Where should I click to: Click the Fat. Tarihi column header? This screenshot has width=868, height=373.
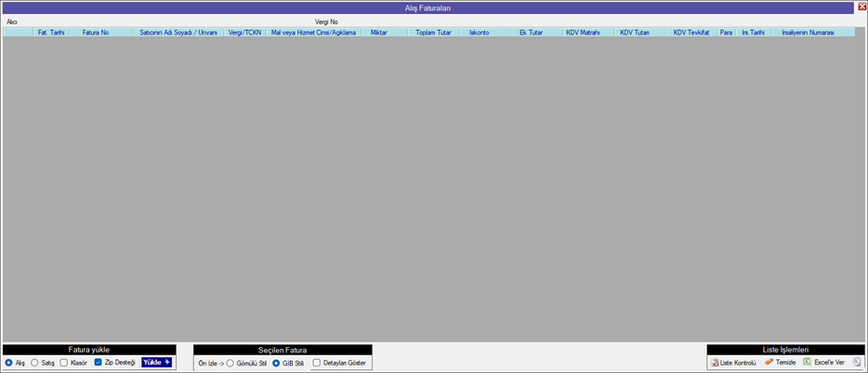click(x=51, y=33)
